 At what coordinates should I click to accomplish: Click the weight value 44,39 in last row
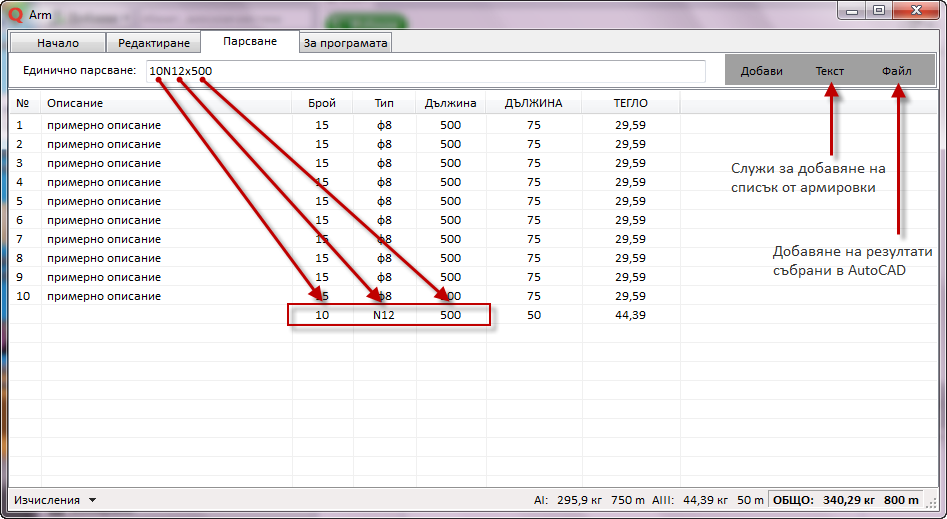[630, 315]
